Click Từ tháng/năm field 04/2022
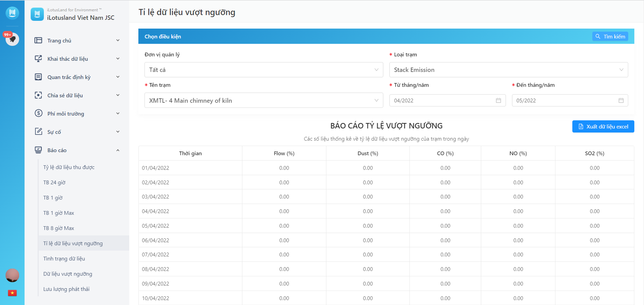Viewport: 644px width, 305px height. tap(447, 100)
